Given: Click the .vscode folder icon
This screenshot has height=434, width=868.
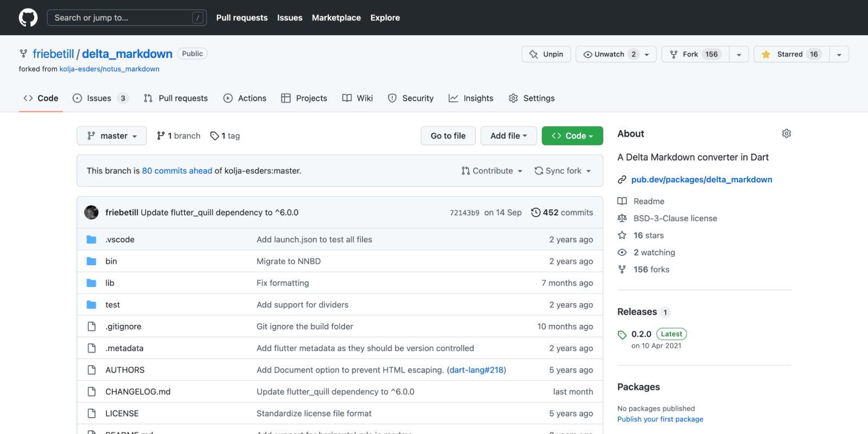Looking at the screenshot, I should (x=92, y=239).
